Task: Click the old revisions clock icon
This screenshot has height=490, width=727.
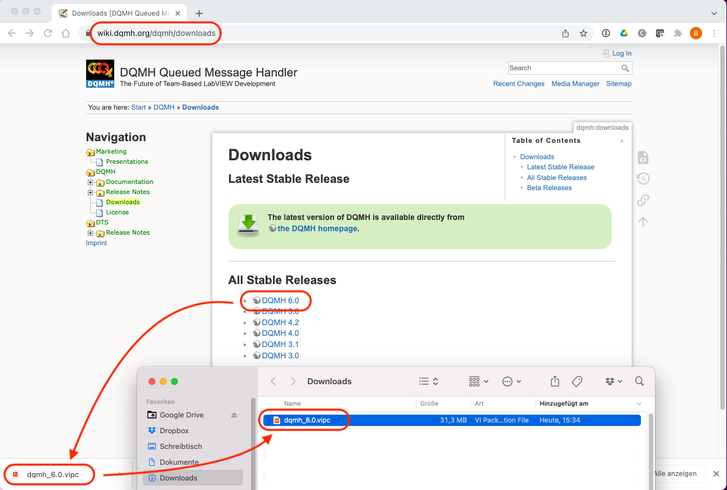Action: point(643,178)
